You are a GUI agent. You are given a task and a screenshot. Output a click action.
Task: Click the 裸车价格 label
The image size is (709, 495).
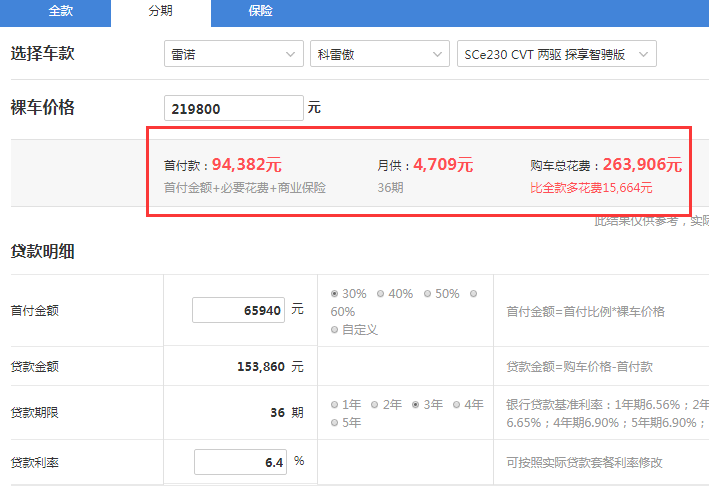tap(43, 108)
